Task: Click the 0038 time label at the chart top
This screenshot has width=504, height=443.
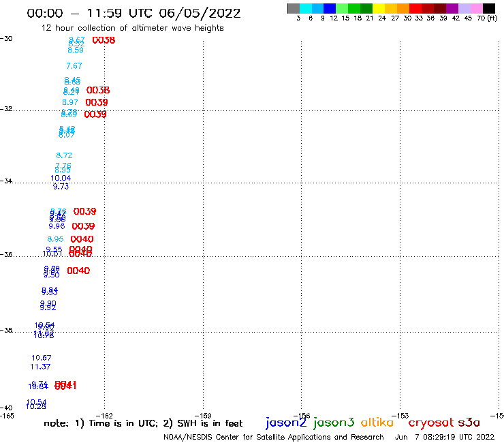Action: pos(104,40)
